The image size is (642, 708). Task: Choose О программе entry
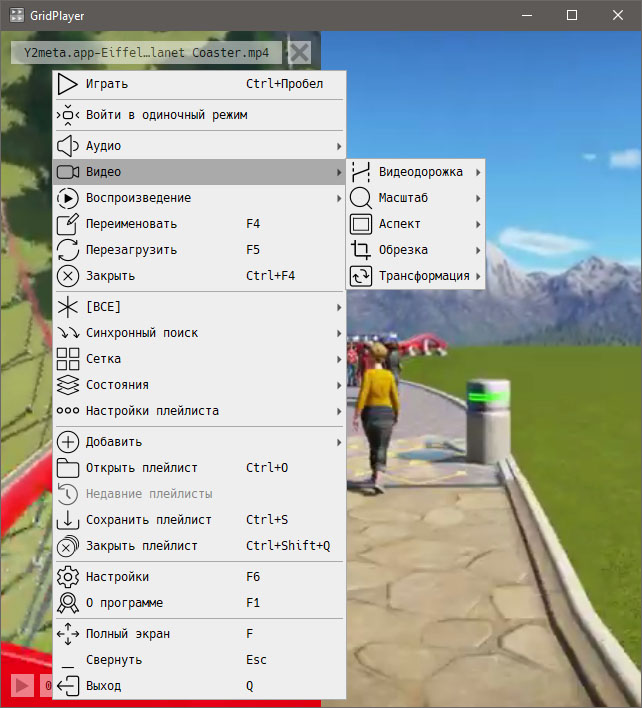point(199,603)
